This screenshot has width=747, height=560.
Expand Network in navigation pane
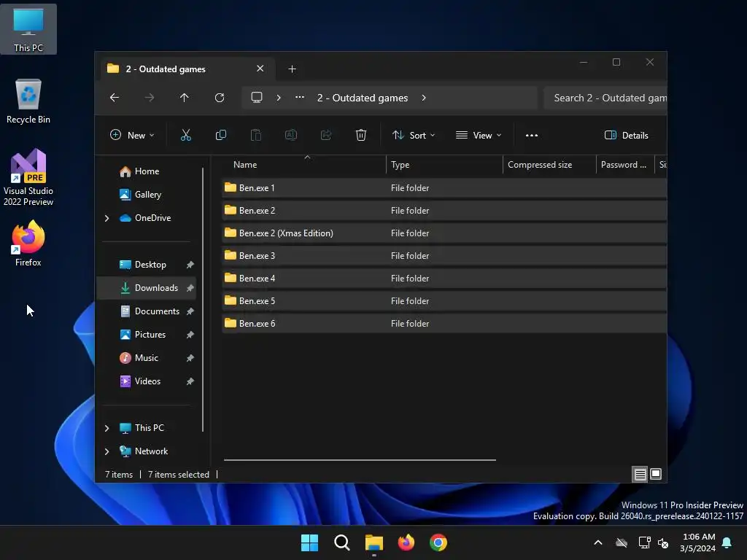click(x=107, y=451)
